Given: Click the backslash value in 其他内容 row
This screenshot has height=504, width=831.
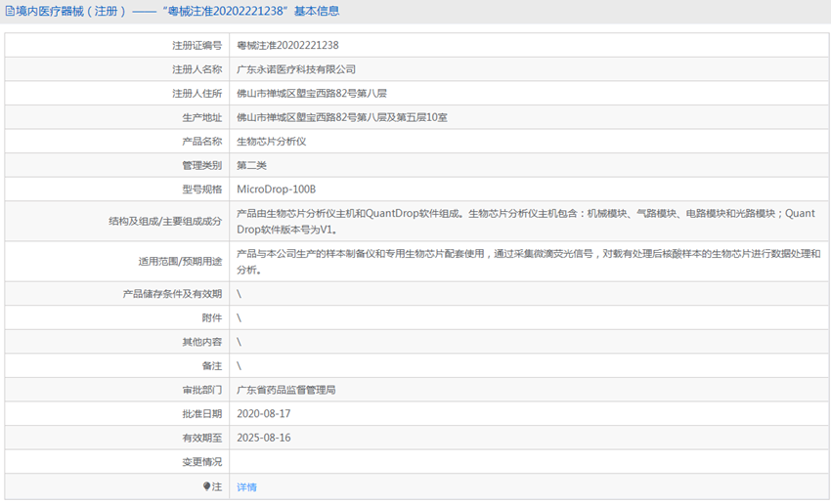Looking at the screenshot, I should [x=239, y=342].
